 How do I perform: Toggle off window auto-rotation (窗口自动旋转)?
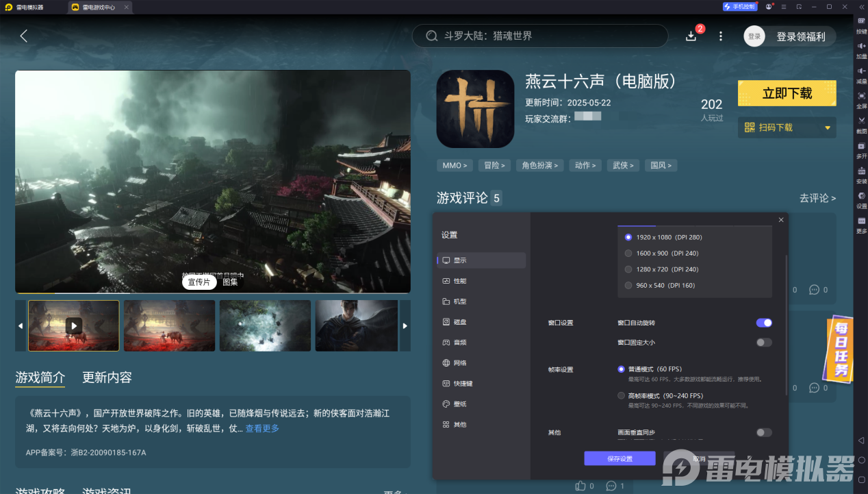click(x=763, y=322)
